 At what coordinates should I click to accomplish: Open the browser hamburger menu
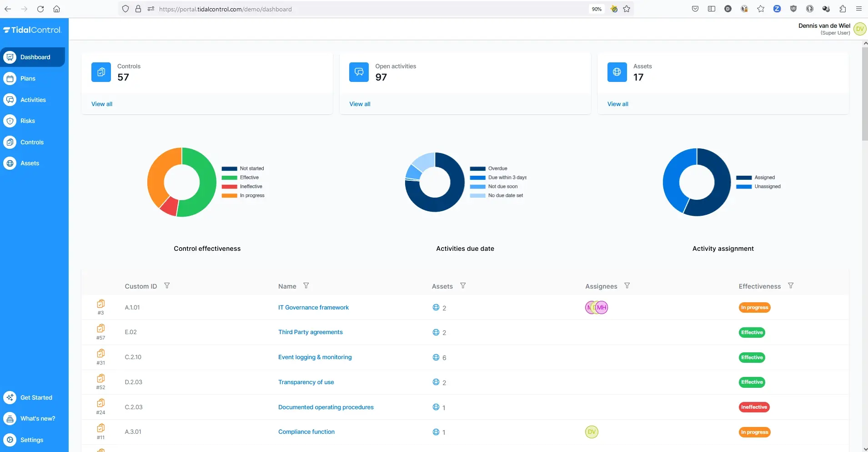click(859, 9)
